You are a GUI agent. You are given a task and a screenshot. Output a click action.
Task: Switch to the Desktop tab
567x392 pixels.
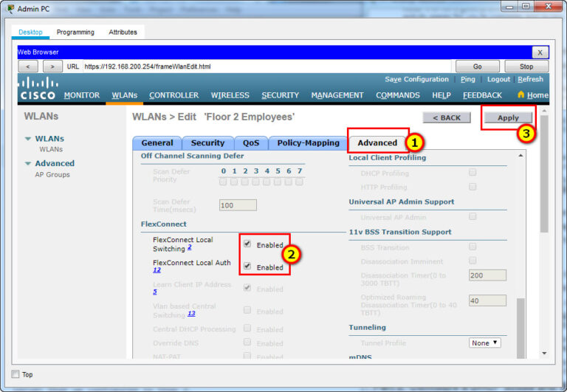tap(30, 32)
